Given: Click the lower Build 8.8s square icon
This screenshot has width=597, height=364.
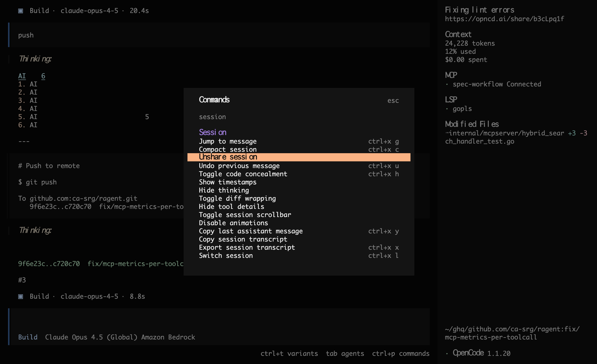Looking at the screenshot, I should point(21,296).
